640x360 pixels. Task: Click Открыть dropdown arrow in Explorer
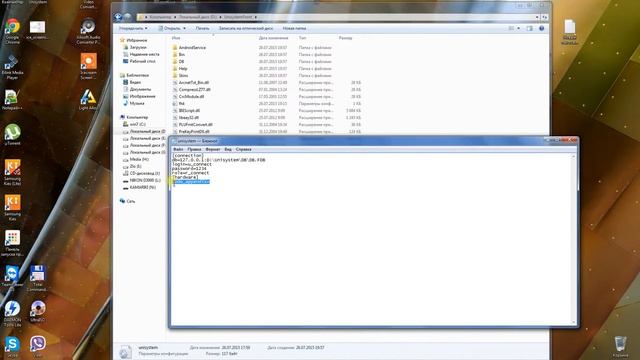point(184,28)
